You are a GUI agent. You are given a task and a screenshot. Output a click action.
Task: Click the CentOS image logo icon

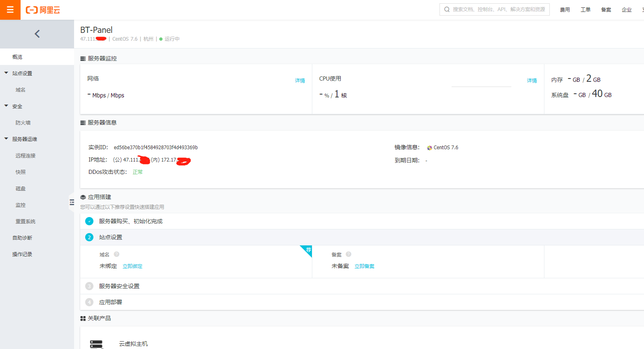(429, 148)
